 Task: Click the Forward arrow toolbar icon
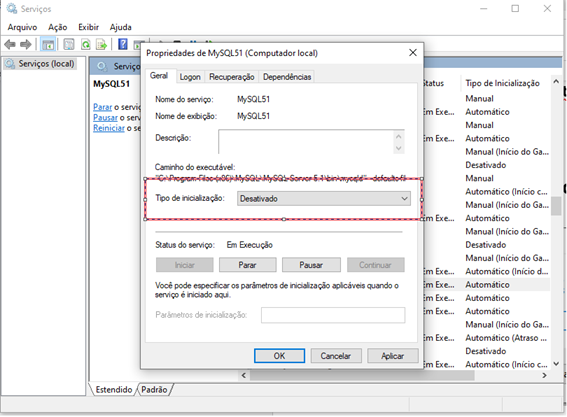(26, 45)
